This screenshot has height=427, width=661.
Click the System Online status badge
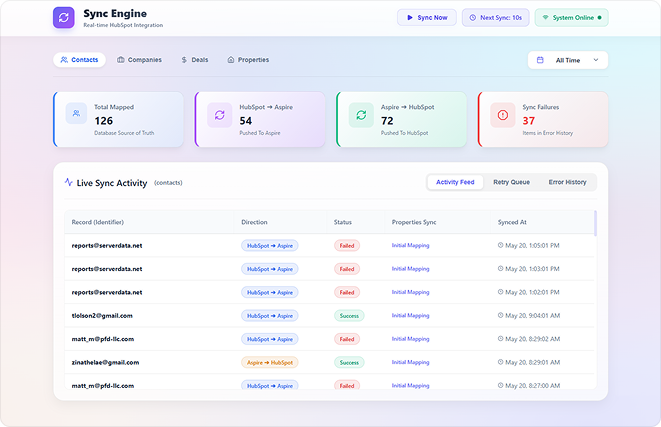pyautogui.click(x=571, y=18)
